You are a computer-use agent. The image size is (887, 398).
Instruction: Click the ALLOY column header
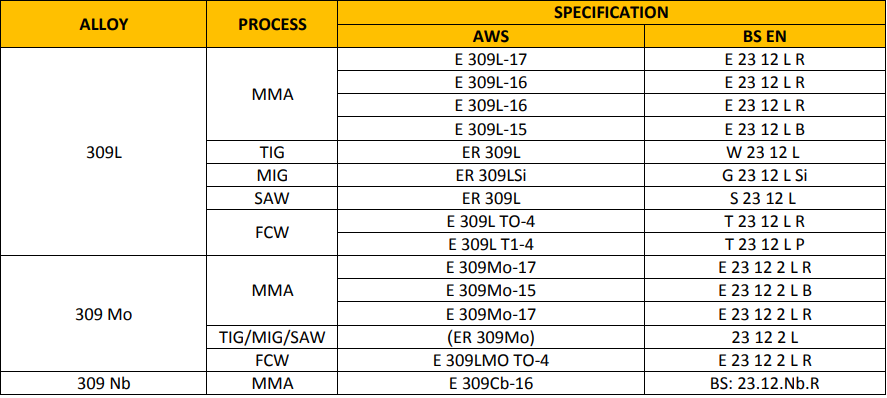(104, 24)
